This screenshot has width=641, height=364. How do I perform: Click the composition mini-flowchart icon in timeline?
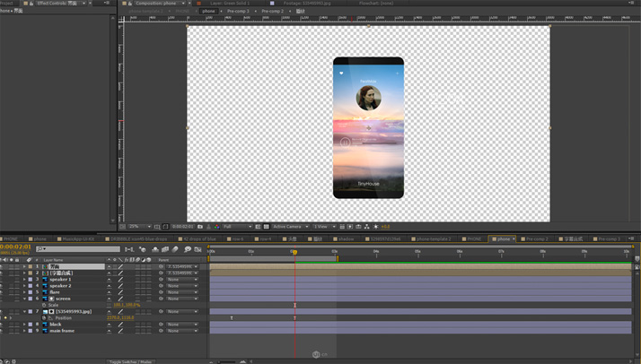point(130,249)
